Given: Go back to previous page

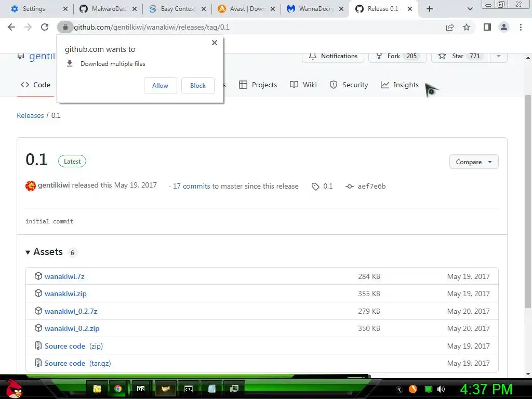Looking at the screenshot, I should [x=11, y=27].
